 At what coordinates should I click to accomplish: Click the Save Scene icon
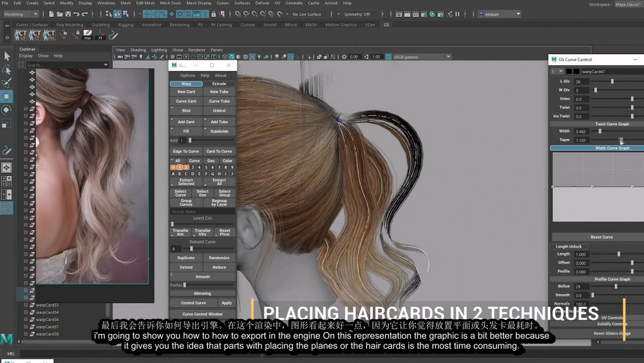[x=68, y=14]
